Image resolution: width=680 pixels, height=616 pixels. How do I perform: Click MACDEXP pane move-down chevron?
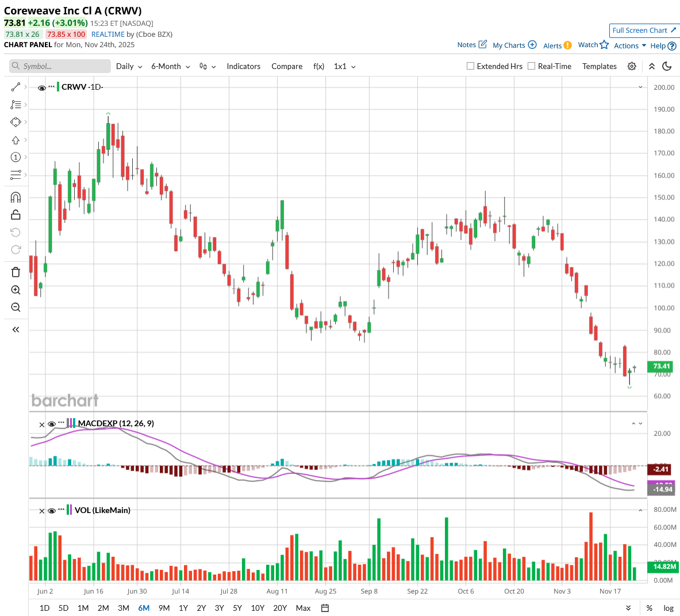click(x=640, y=423)
